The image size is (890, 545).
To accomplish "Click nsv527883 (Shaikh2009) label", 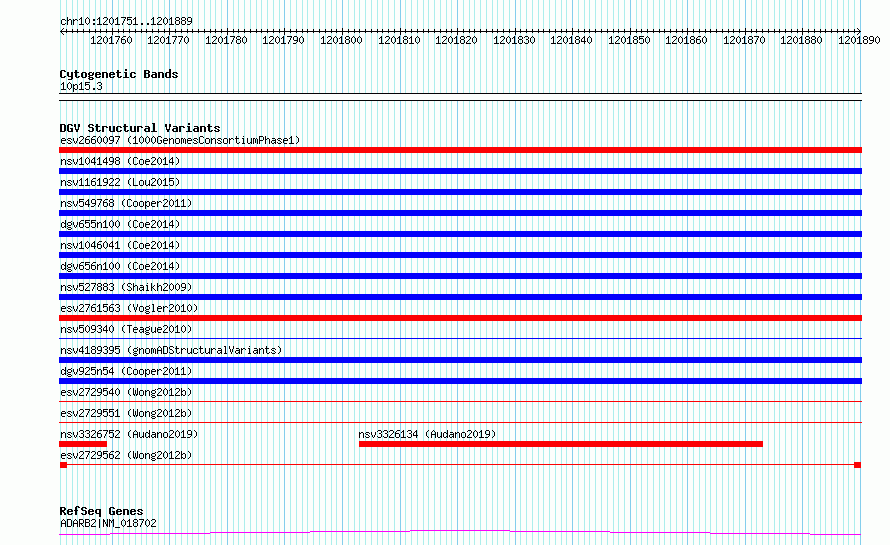I will [126, 287].
